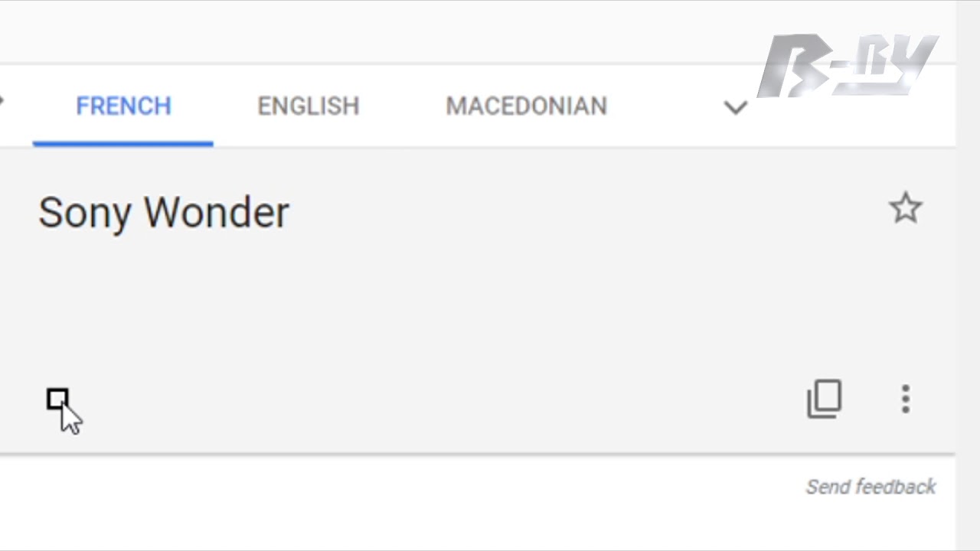Click the Send feedback link
The width and height of the screenshot is (980, 551).
pyautogui.click(x=871, y=487)
